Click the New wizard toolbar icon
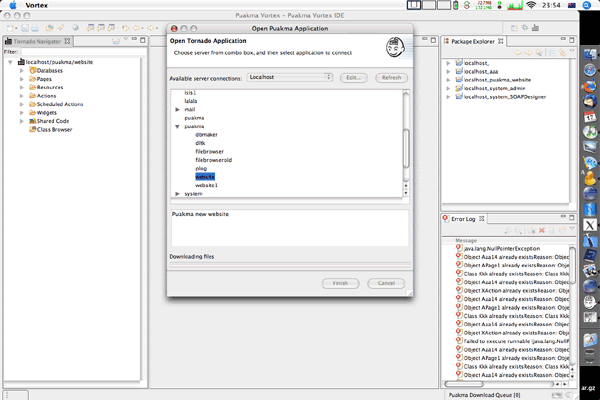 pos(11,28)
